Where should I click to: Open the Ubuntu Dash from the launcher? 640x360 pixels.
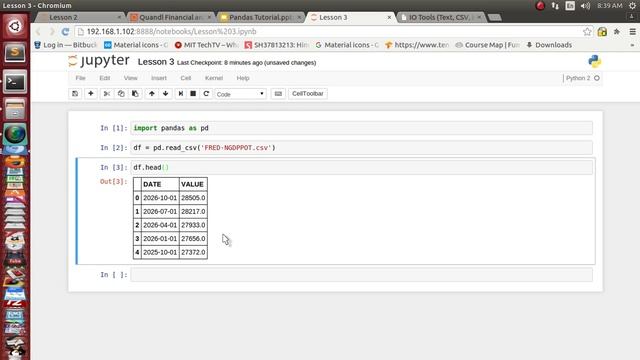[x=15, y=26]
